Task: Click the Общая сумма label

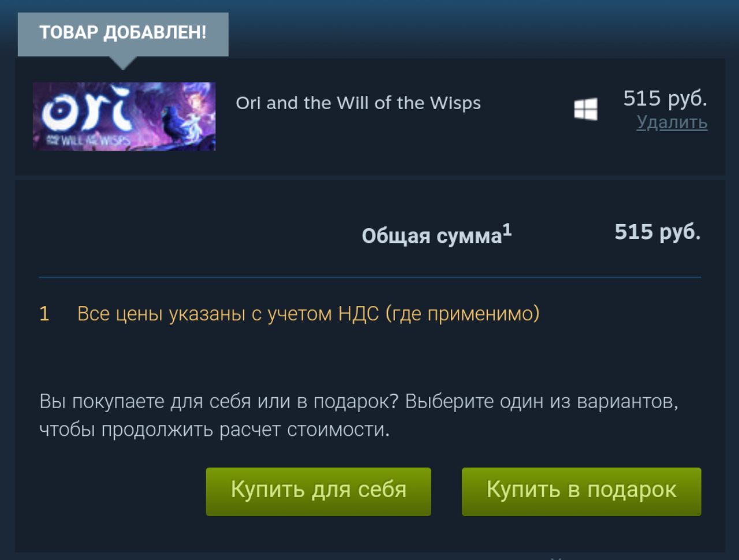Action: tap(432, 236)
